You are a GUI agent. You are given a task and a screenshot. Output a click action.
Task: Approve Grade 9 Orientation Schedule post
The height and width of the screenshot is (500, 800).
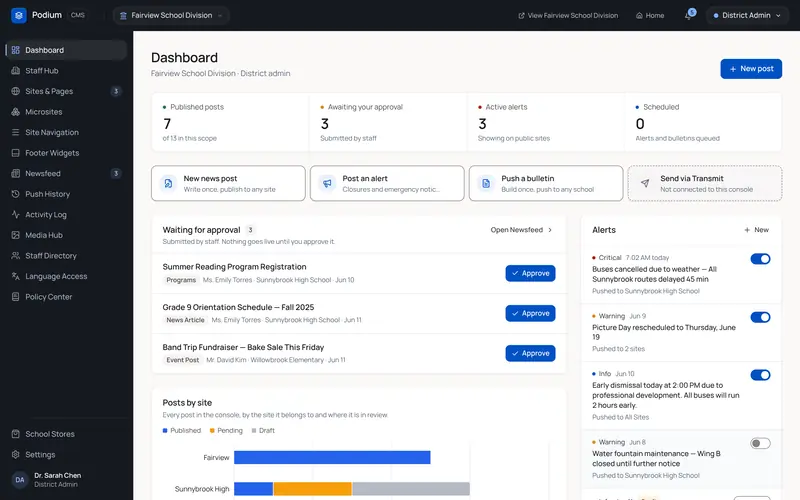pos(530,313)
